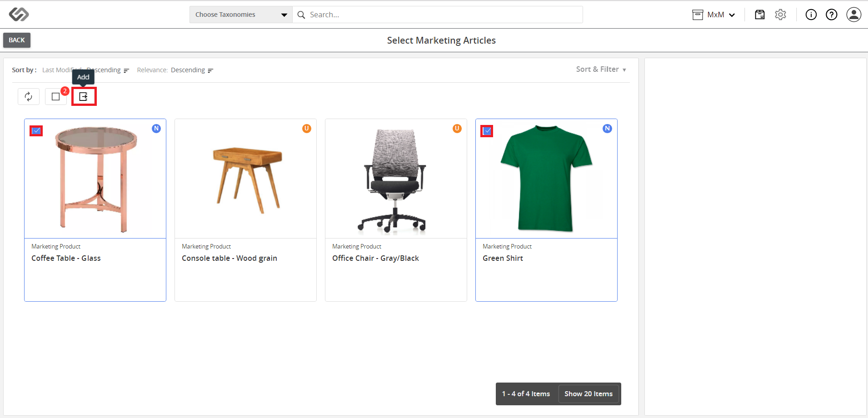This screenshot has width=868, height=418.
Task: Click the Green Shirt title
Action: (x=503, y=258)
